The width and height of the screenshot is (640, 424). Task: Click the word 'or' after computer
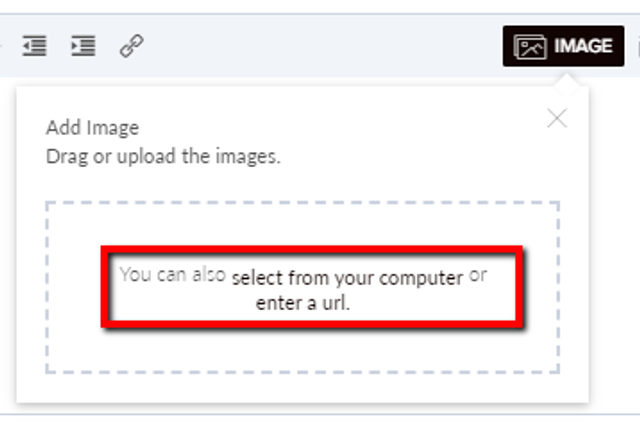[478, 275]
